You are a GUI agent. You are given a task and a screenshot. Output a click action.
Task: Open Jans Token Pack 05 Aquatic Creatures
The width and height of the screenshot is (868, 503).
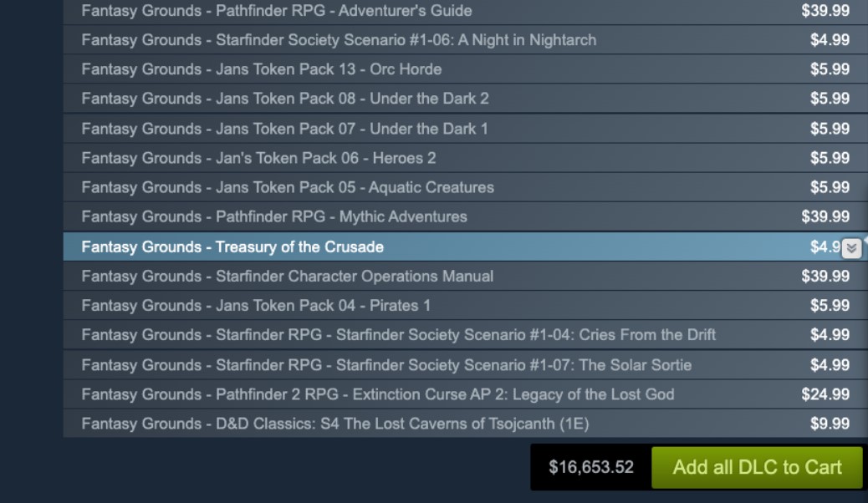[x=288, y=187]
